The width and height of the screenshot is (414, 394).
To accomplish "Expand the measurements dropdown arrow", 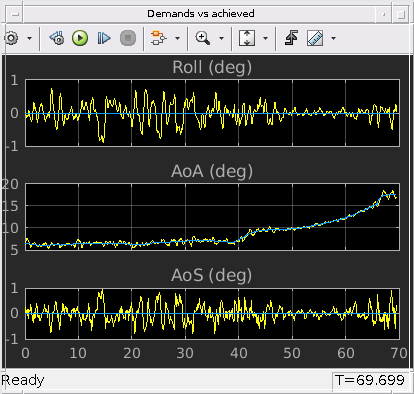I will coord(333,38).
